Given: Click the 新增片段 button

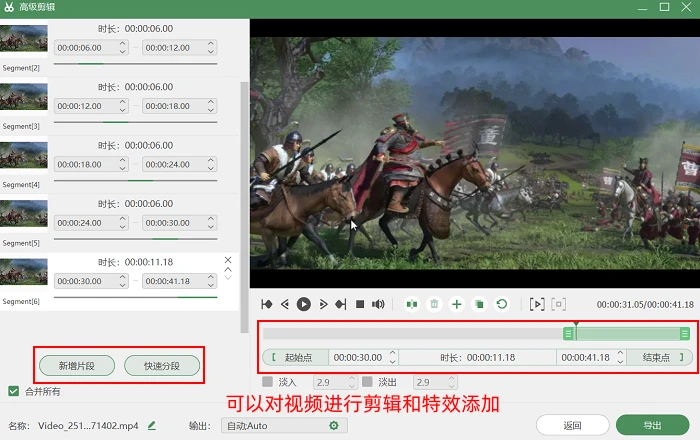Looking at the screenshot, I should [77, 366].
